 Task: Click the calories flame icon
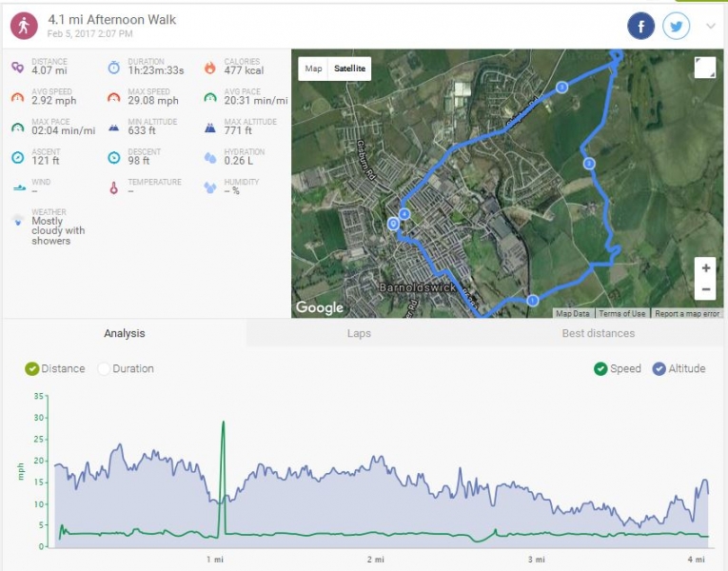(210, 68)
